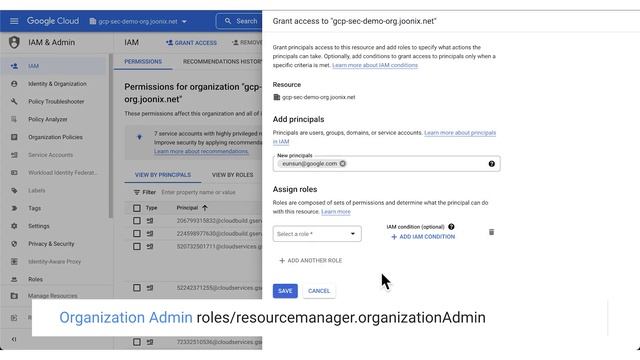This screenshot has height=360, width=640.
Task: Click service account icon on 206799315832 row
Action: click(x=150, y=221)
